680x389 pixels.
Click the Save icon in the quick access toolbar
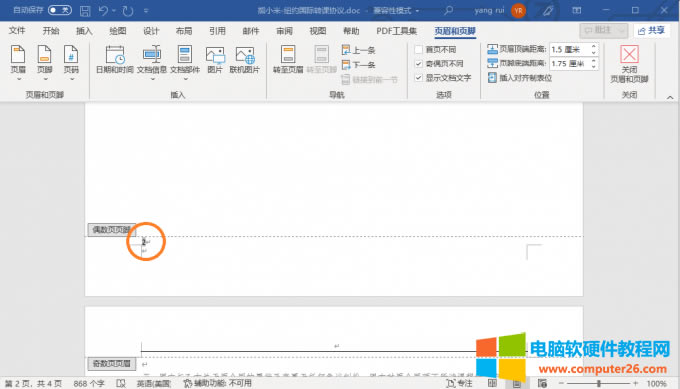(x=85, y=10)
